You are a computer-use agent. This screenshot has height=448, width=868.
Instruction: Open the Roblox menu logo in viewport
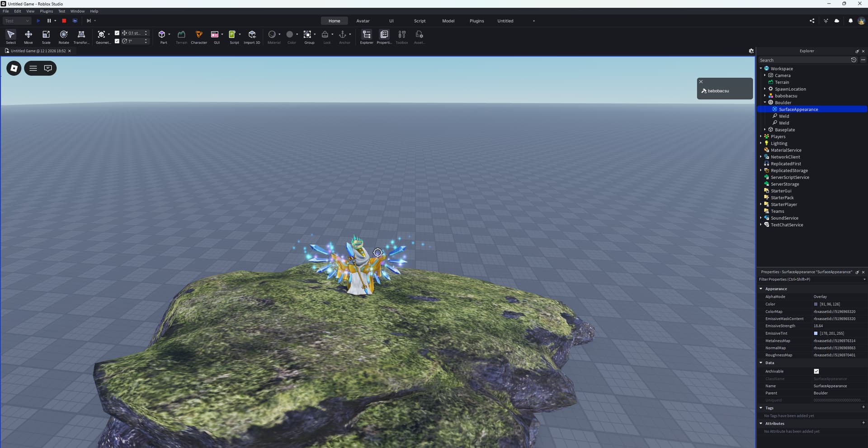(x=14, y=68)
